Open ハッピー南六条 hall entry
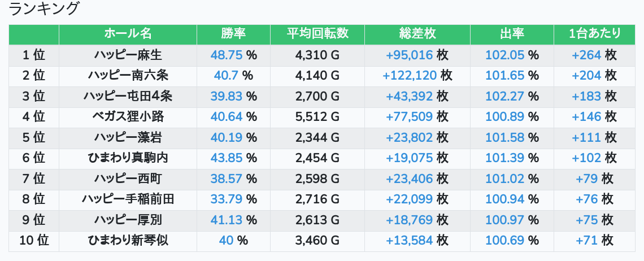Viewport: 644px width, 261px height. (128, 75)
